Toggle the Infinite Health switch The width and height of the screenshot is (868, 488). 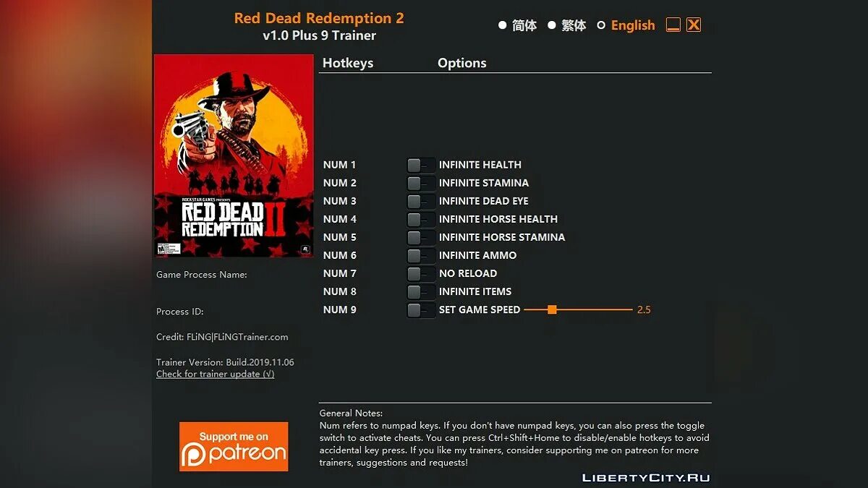pyautogui.click(x=421, y=166)
